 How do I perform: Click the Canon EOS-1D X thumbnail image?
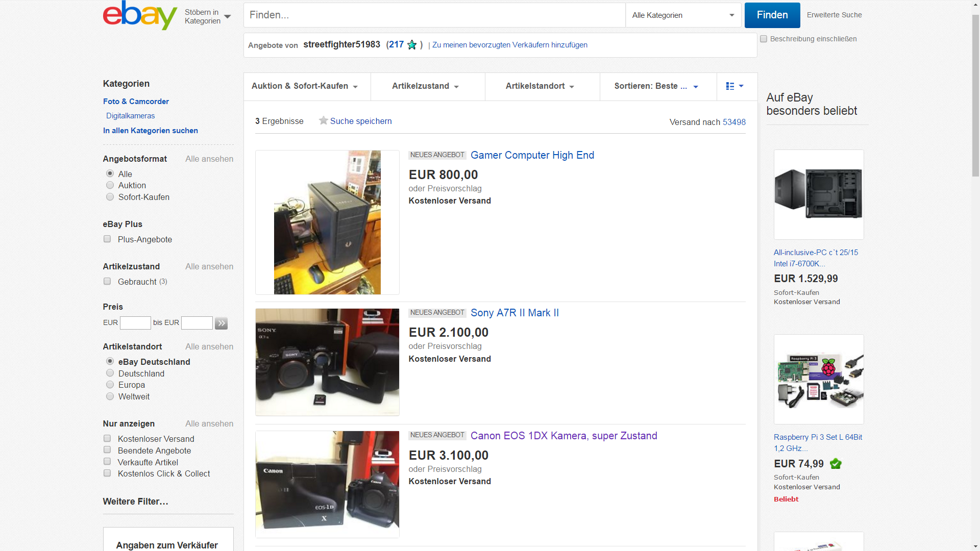(327, 484)
